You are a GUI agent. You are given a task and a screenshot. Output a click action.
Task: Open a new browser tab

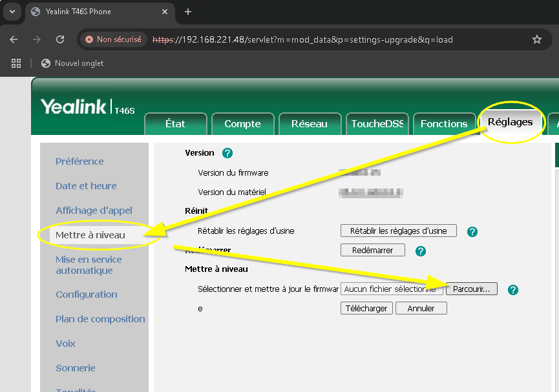[188, 12]
